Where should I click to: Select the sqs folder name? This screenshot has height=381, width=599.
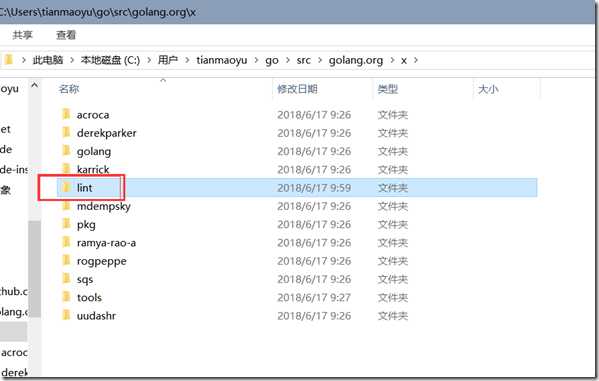[85, 280]
